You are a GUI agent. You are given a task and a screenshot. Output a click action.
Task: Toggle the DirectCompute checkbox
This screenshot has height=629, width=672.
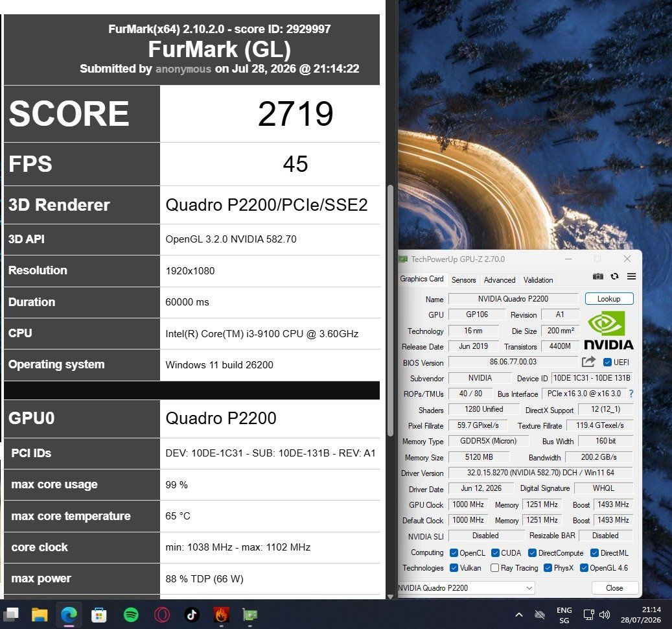click(x=532, y=552)
